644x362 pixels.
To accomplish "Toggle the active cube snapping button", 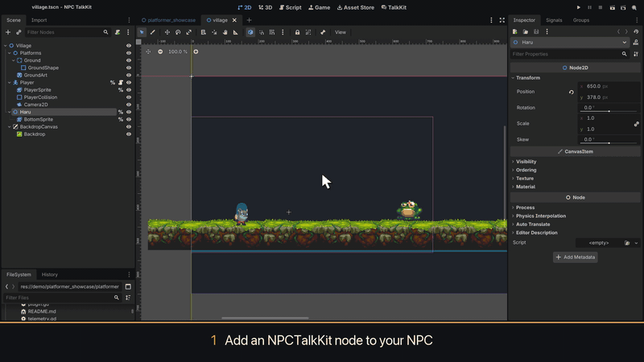I will coord(250,32).
